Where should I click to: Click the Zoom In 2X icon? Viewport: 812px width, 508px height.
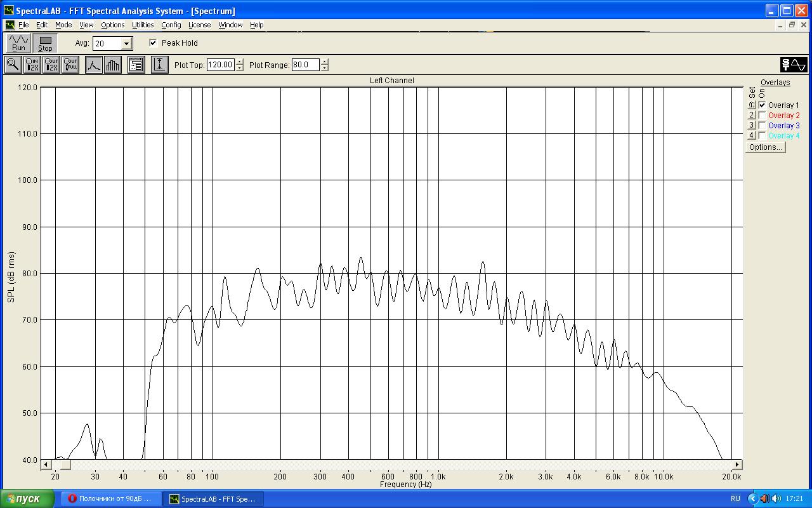pyautogui.click(x=32, y=65)
